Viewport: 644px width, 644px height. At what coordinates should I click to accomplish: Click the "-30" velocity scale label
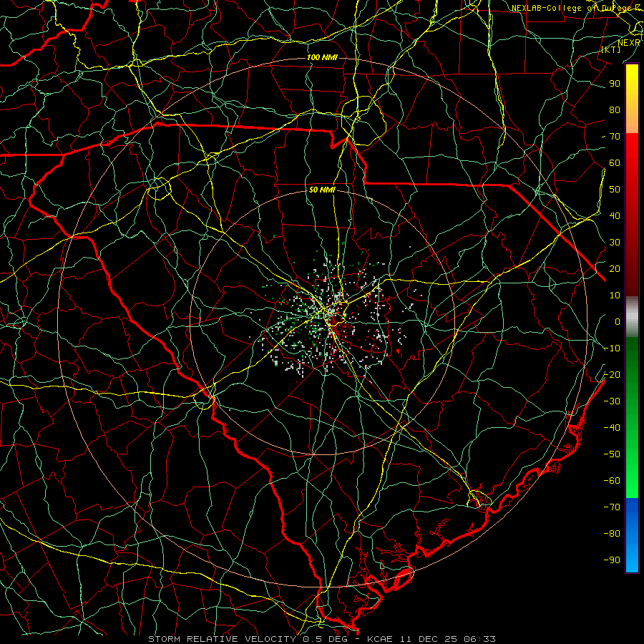[612, 401]
